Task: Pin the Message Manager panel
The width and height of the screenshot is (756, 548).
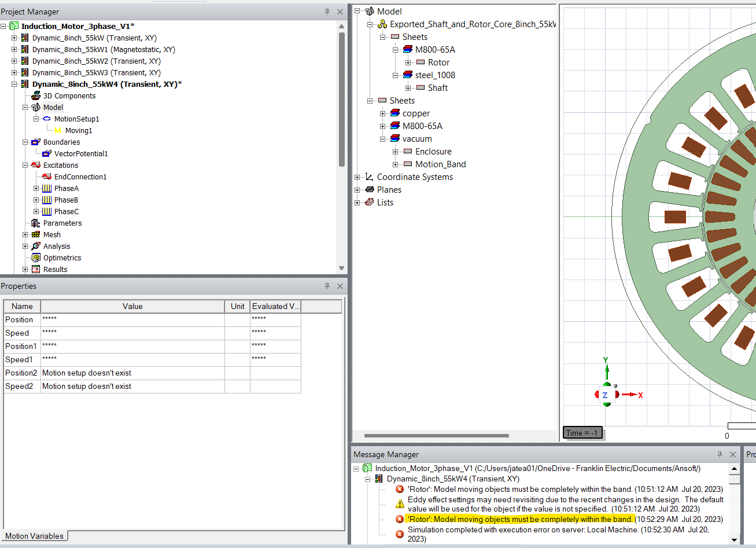Action: 720,454
